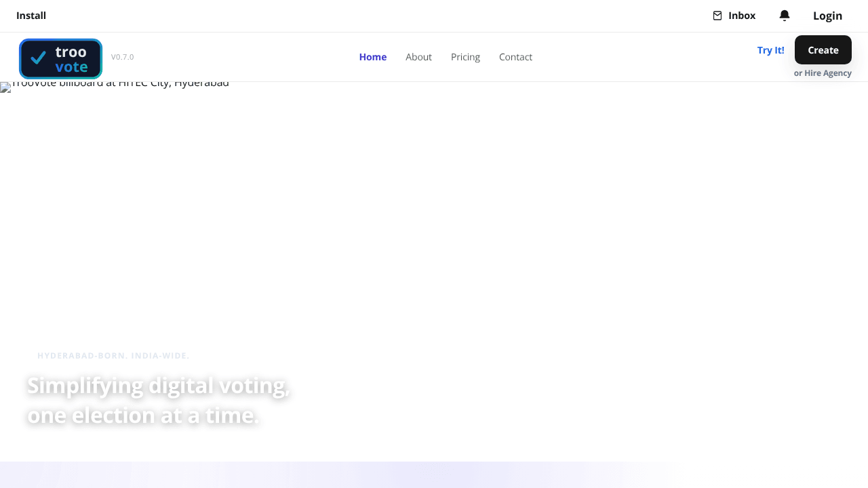Viewport: 868px width, 488px height.
Task: Click the Inbox envelope icon
Action: coord(717,16)
